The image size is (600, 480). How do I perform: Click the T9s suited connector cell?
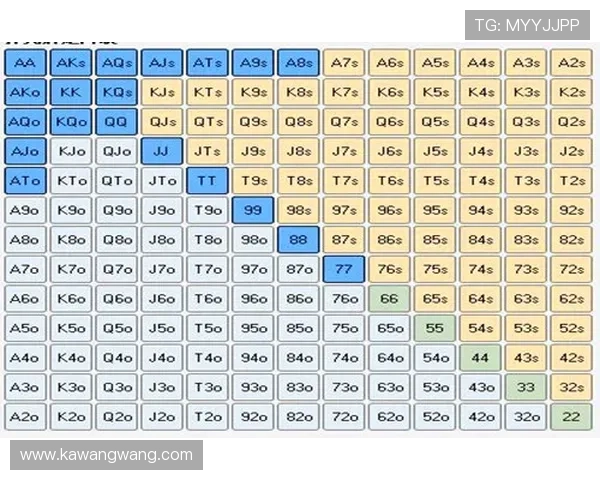pos(253,181)
